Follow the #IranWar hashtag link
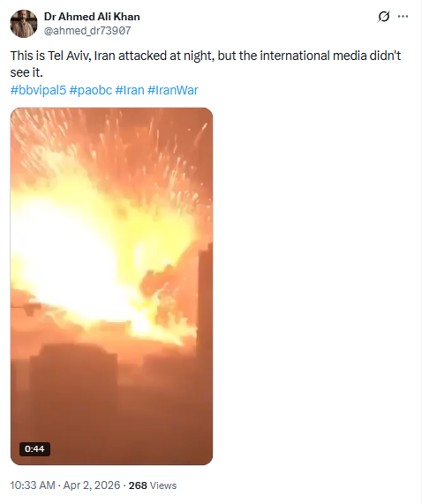This screenshot has width=422, height=504. pyautogui.click(x=173, y=90)
